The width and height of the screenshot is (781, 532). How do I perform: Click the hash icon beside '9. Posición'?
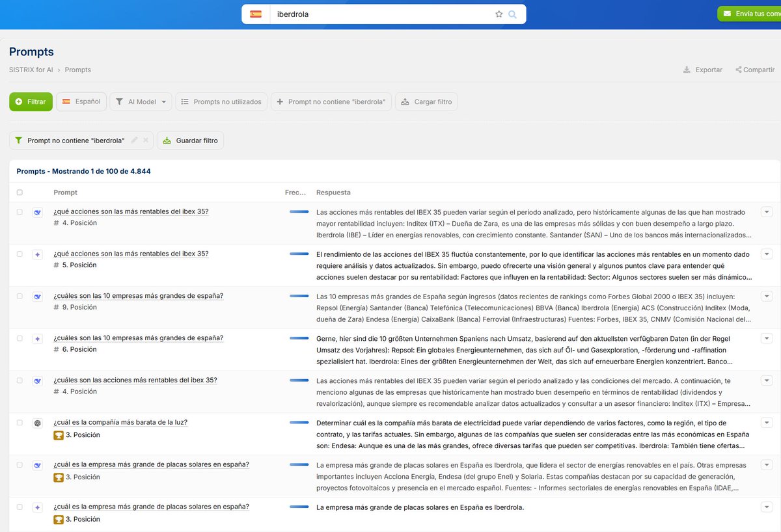tap(57, 307)
